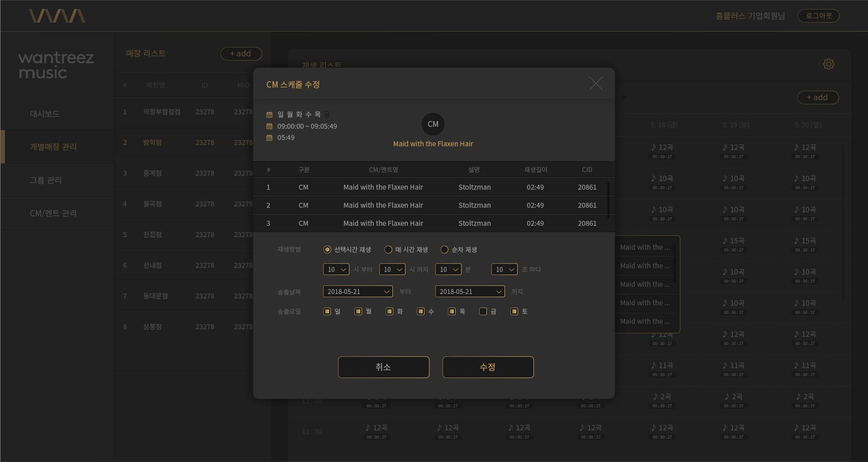This screenshot has width=868, height=462.
Task: Go to CM/멘트 관리 menu
Action: coord(53,213)
